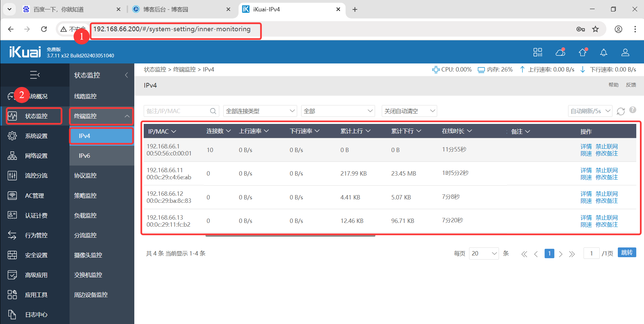The width and height of the screenshot is (644, 324).
Task: Go to the next results page
Action: pos(561,254)
